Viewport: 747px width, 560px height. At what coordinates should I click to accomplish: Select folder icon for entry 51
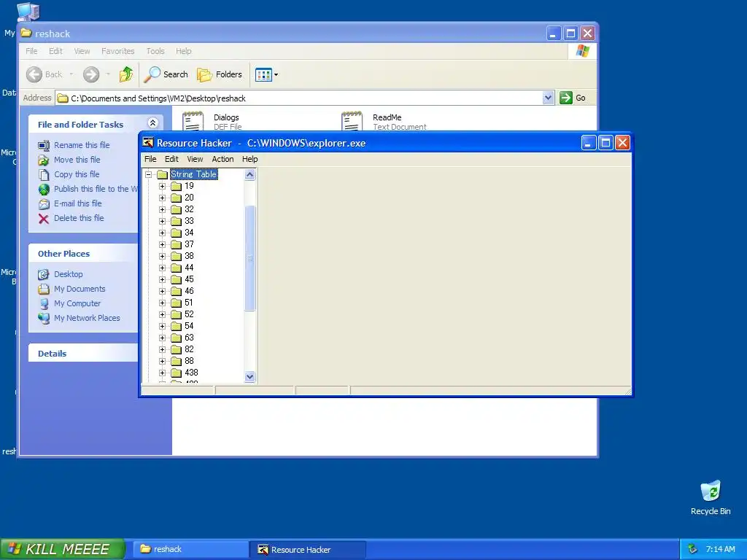(x=177, y=303)
